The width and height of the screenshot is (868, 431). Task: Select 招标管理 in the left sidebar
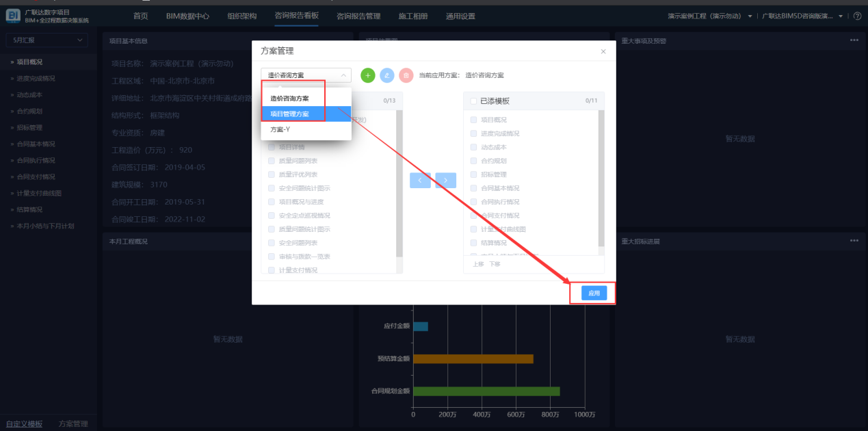[49, 128]
